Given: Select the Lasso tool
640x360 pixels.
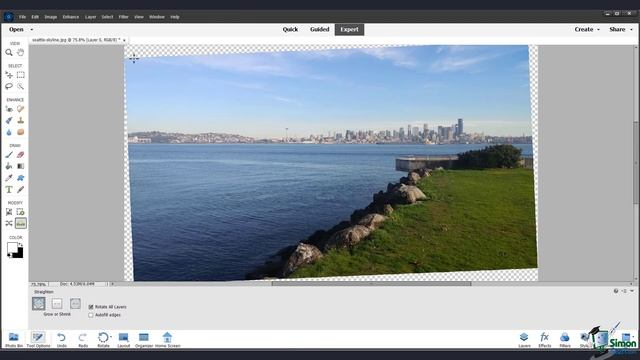Looking at the screenshot, I should tap(9, 87).
